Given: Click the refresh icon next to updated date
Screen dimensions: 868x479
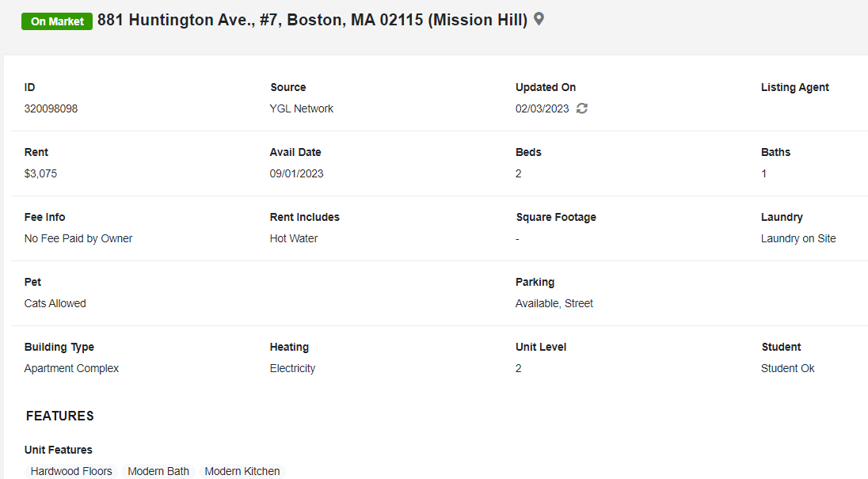Looking at the screenshot, I should [x=582, y=108].
